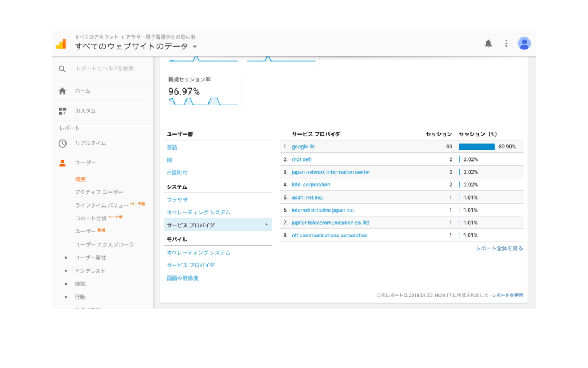Open notifications bell icon
The image size is (588, 368).
click(488, 44)
